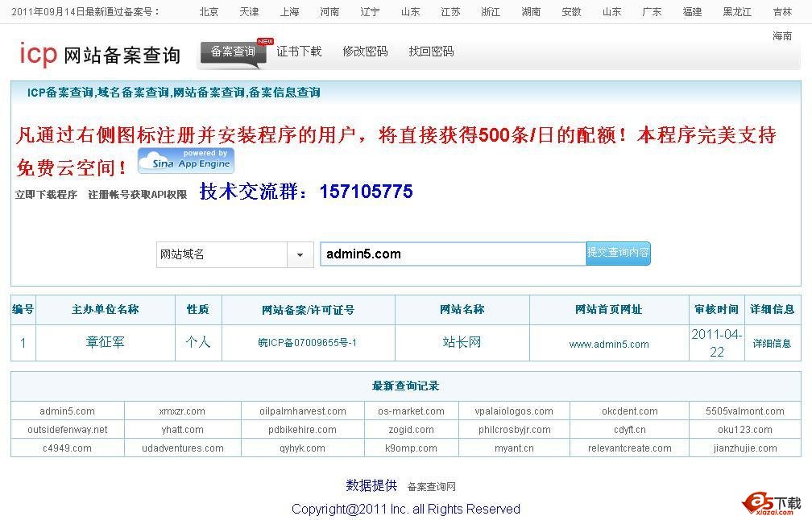This screenshot has height=520, width=812.
Task: Click 河南 province link
Action: point(329,11)
